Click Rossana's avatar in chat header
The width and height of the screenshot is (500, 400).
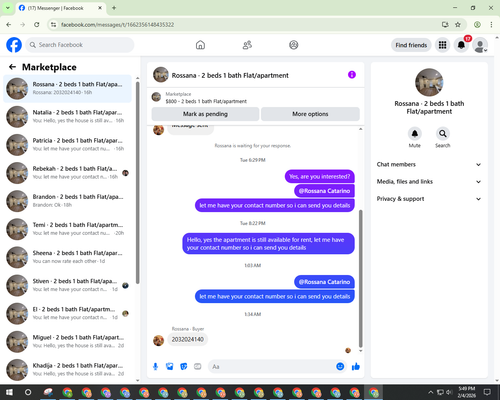point(161,75)
